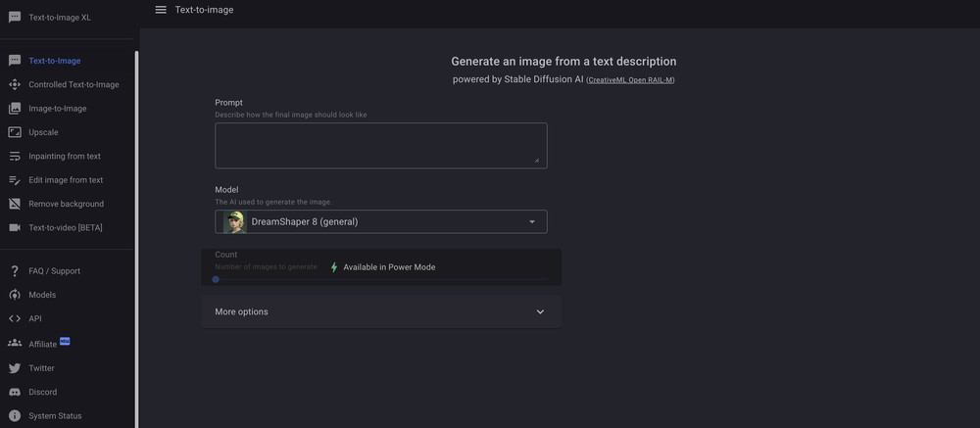
Task: Click the Image-to-Image gallery icon
Action: coord(15,108)
